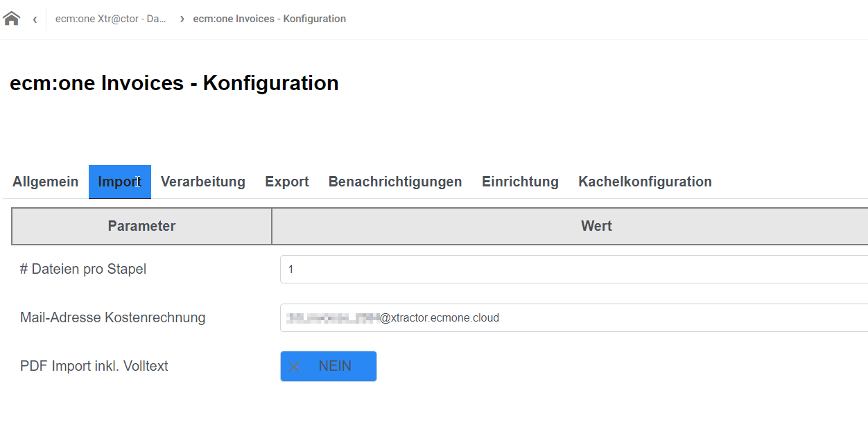Switch to the Export tab

287,182
